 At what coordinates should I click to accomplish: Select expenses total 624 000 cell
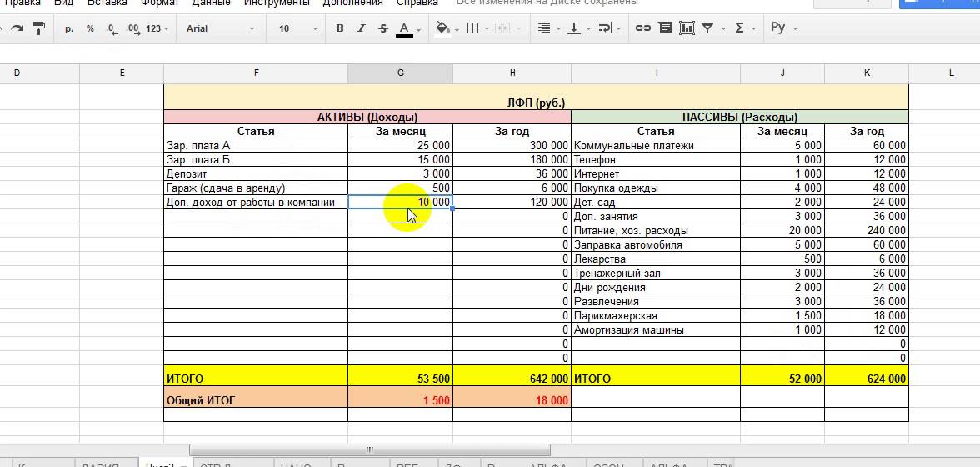[867, 376]
